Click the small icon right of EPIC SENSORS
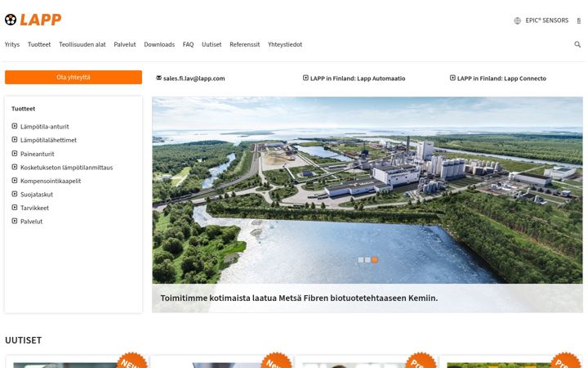Viewport: 588px width, 368px height. (579, 20)
